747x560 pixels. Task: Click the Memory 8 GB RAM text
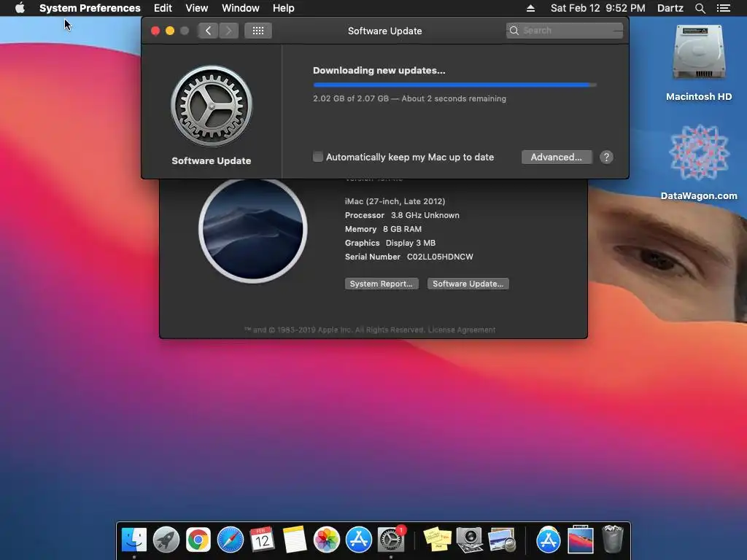coord(383,229)
